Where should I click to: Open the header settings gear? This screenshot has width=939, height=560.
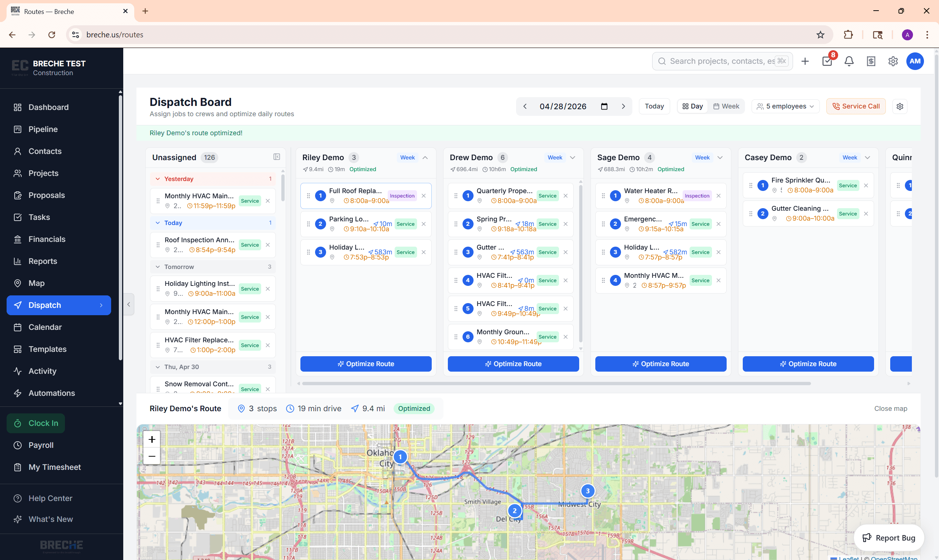pos(893,61)
